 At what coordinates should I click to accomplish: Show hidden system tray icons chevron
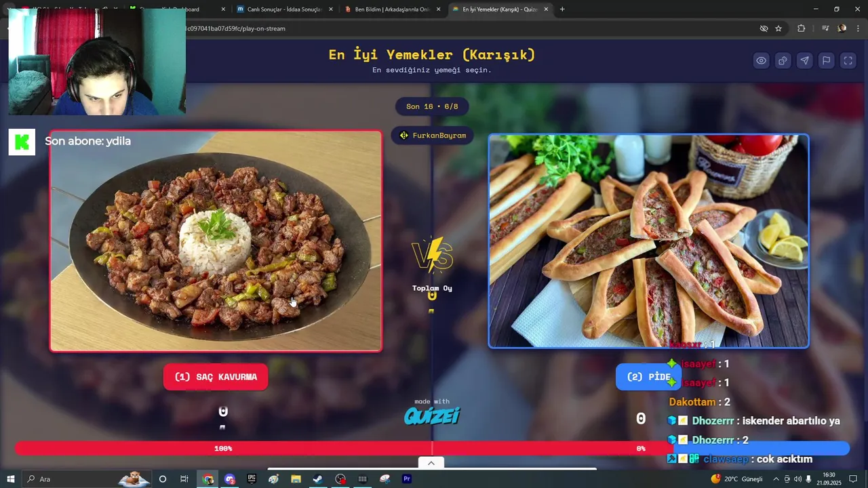point(776,479)
